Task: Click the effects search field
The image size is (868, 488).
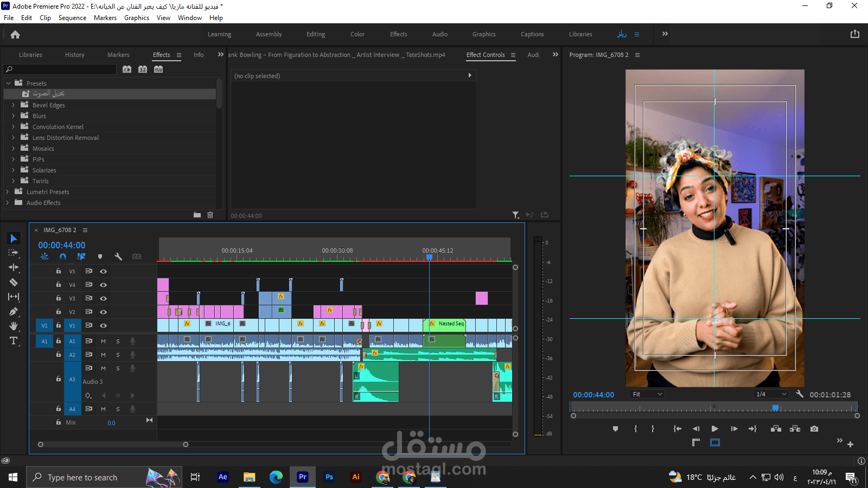Action: click(62, 69)
